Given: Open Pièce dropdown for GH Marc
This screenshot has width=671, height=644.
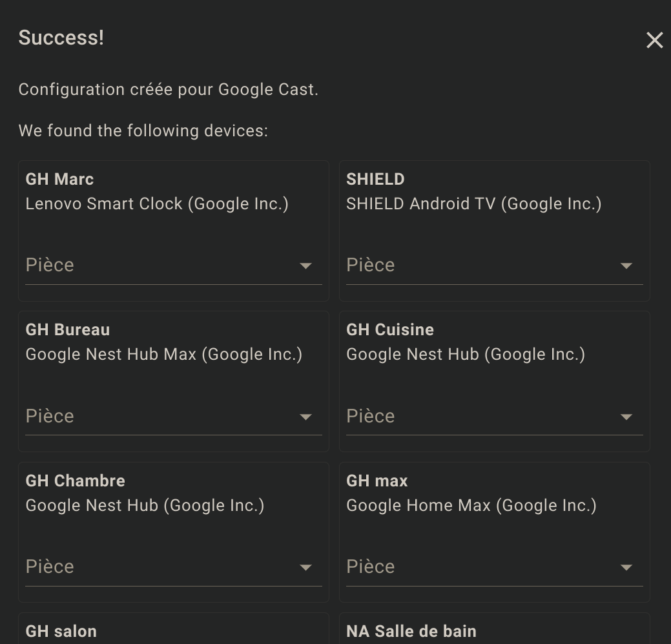Looking at the screenshot, I should [x=174, y=265].
